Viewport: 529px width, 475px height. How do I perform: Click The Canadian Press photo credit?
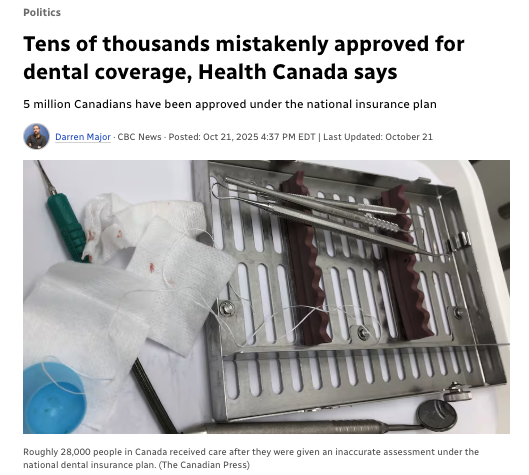pos(204,465)
